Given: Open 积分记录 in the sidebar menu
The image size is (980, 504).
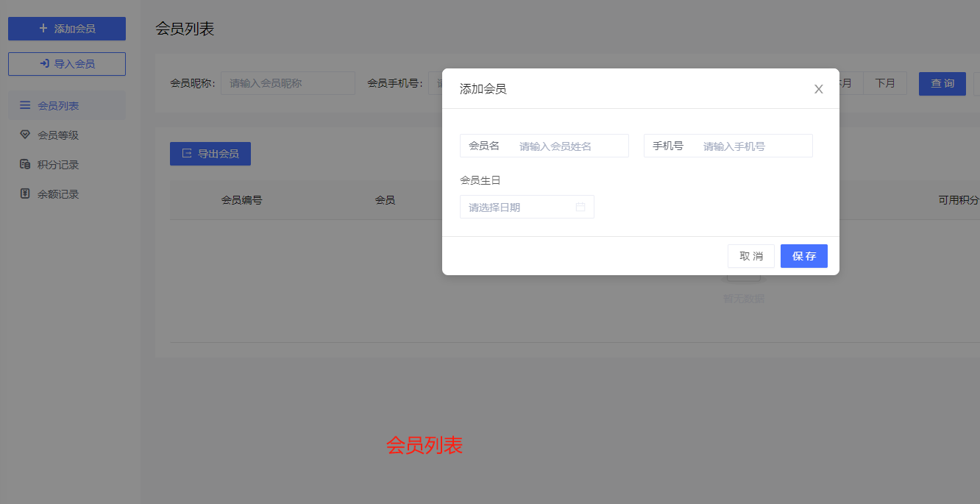Looking at the screenshot, I should [x=66, y=164].
